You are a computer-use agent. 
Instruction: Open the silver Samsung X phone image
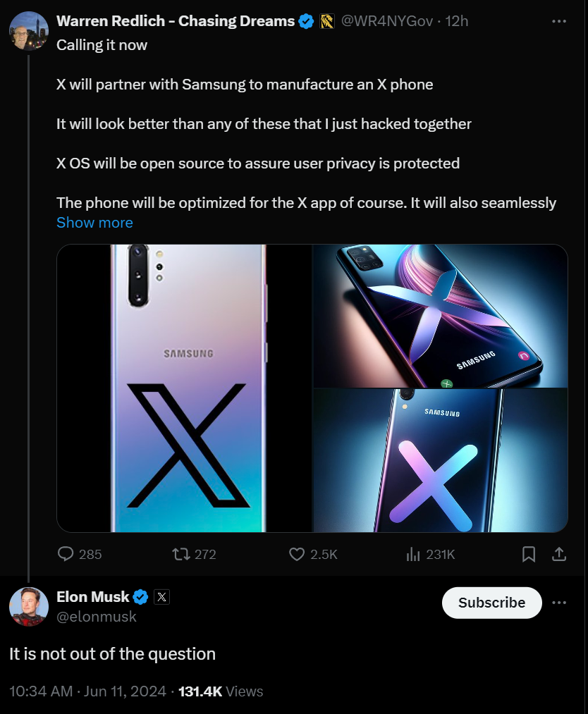(184, 388)
